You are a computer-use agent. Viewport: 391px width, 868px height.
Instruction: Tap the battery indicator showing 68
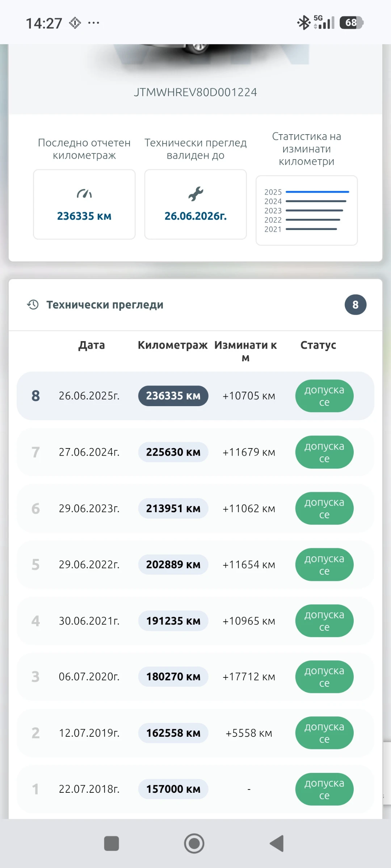351,23
